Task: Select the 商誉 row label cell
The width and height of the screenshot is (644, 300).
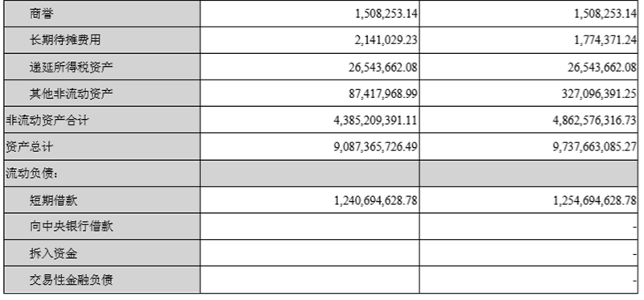Action: coord(102,14)
